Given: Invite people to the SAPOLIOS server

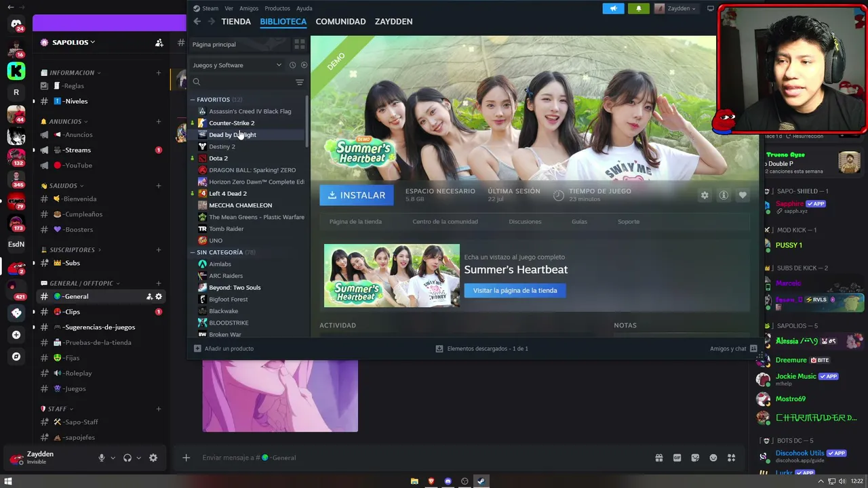Looking at the screenshot, I should pyautogui.click(x=159, y=43).
